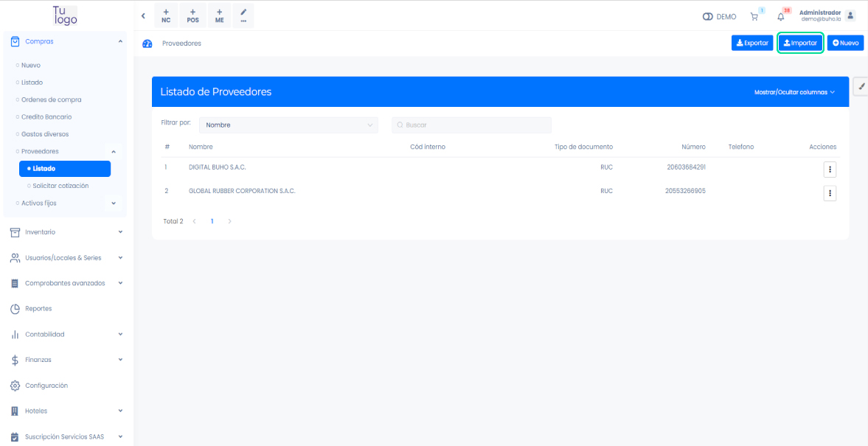The width and height of the screenshot is (868, 446).
Task: Expand Mostrar/Ocultar columnas dropdown
Action: click(794, 92)
